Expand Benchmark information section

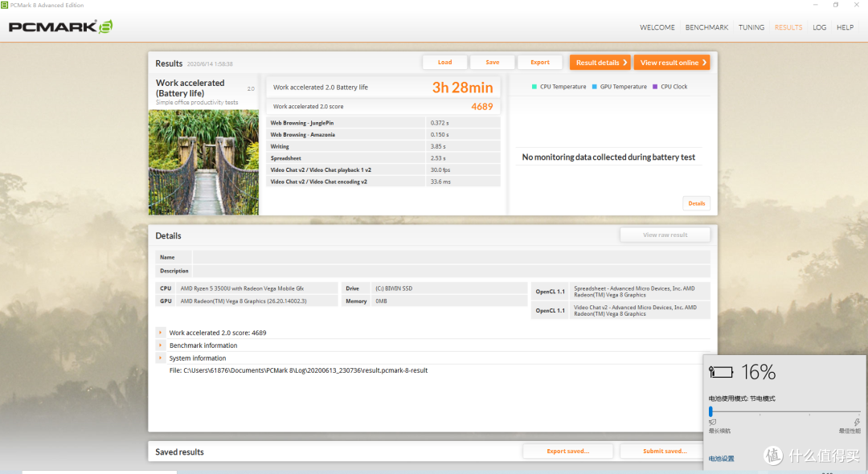click(x=161, y=345)
